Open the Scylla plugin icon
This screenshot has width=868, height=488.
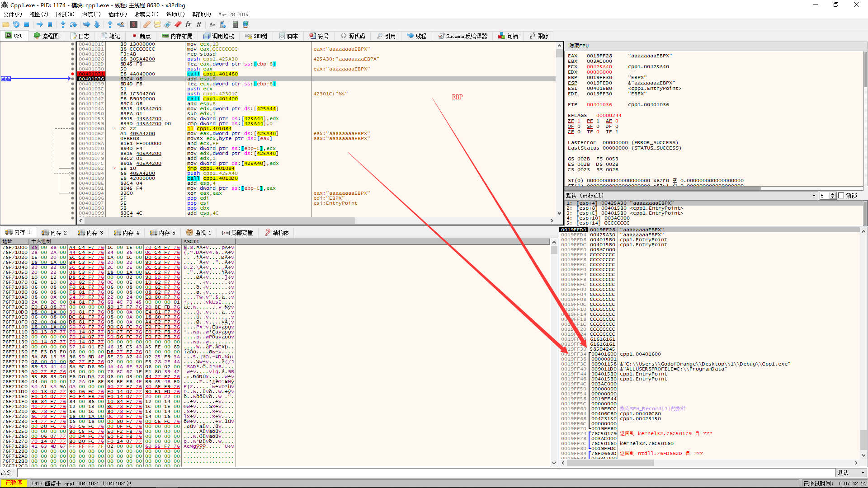134,24
